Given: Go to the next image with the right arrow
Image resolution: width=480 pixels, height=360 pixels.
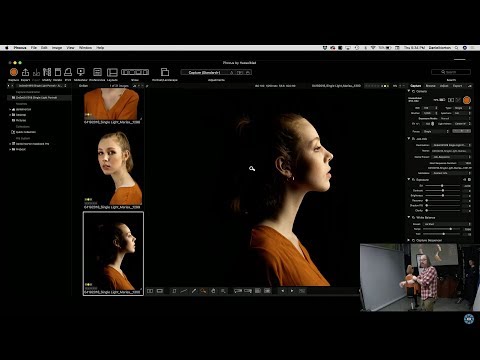Looking at the screenshot, I should 292,291.
